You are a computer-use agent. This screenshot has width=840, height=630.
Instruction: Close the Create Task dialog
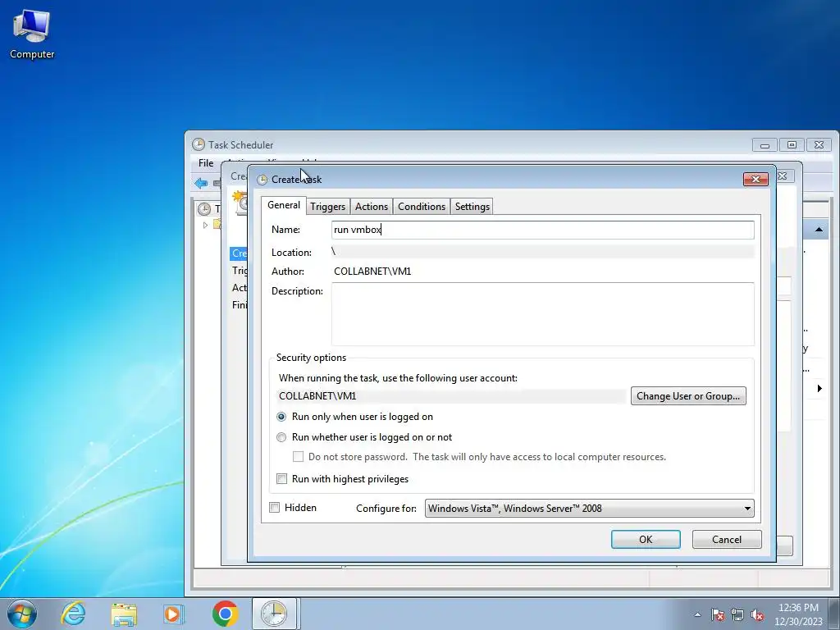coord(756,179)
